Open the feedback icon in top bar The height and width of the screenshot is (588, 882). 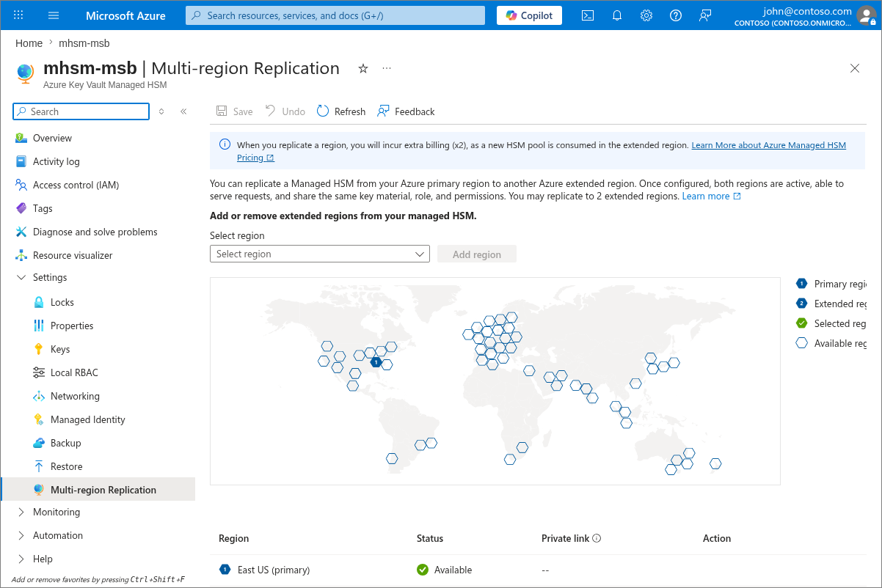pos(705,15)
